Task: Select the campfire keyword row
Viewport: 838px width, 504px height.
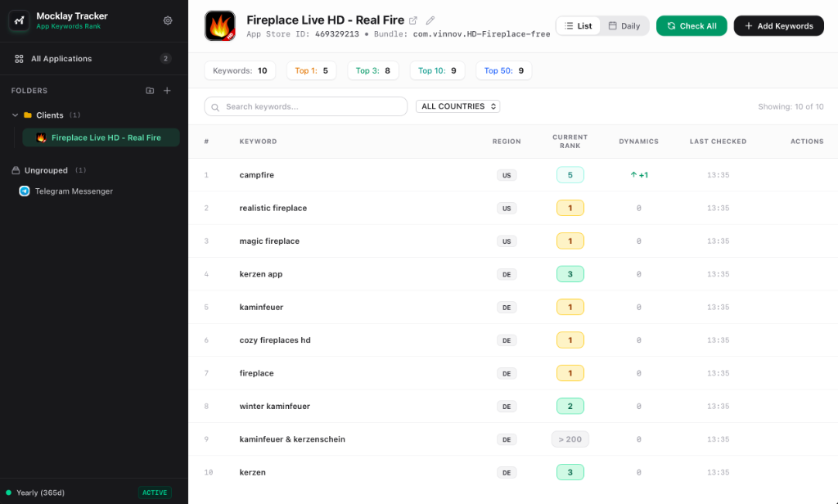Action: pyautogui.click(x=513, y=175)
